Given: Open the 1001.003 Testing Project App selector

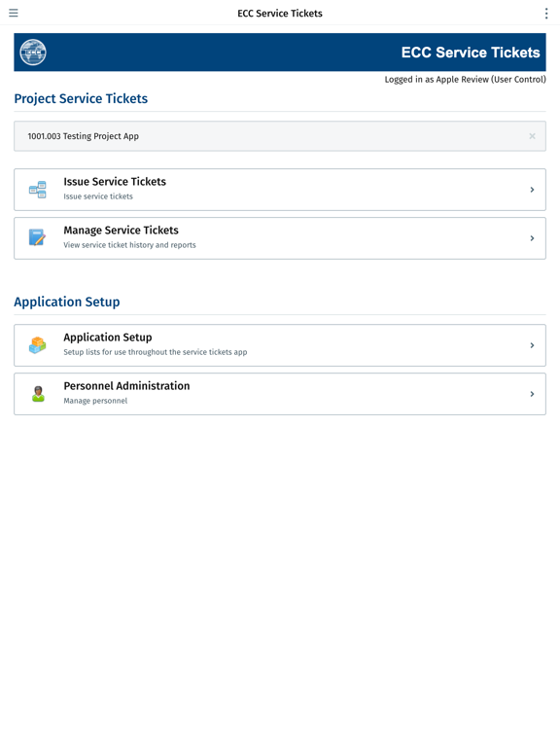Looking at the screenshot, I should pos(280,136).
